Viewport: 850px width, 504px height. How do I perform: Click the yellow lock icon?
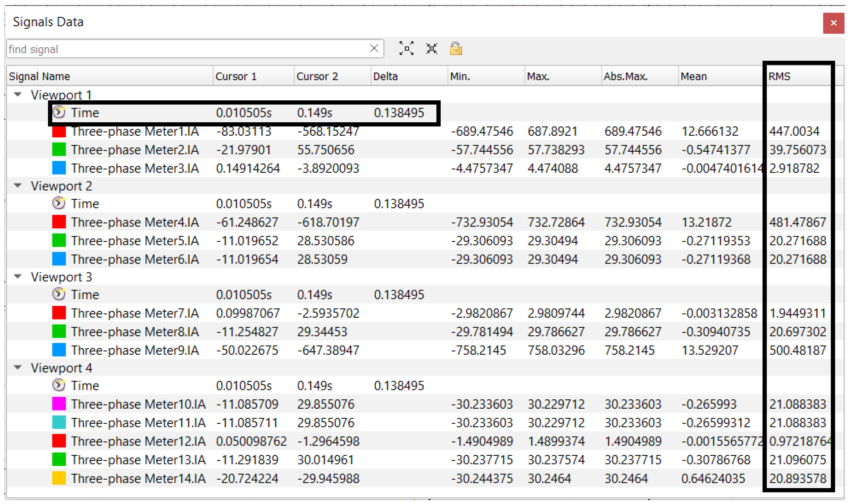456,49
